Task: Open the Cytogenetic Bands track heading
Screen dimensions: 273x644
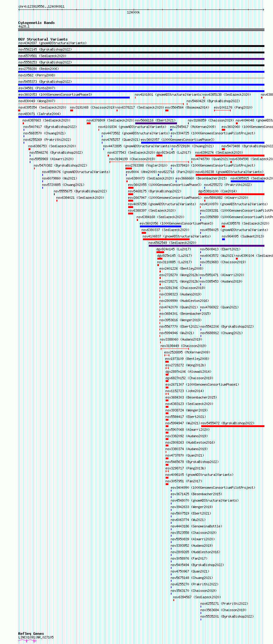Action: (37, 23)
